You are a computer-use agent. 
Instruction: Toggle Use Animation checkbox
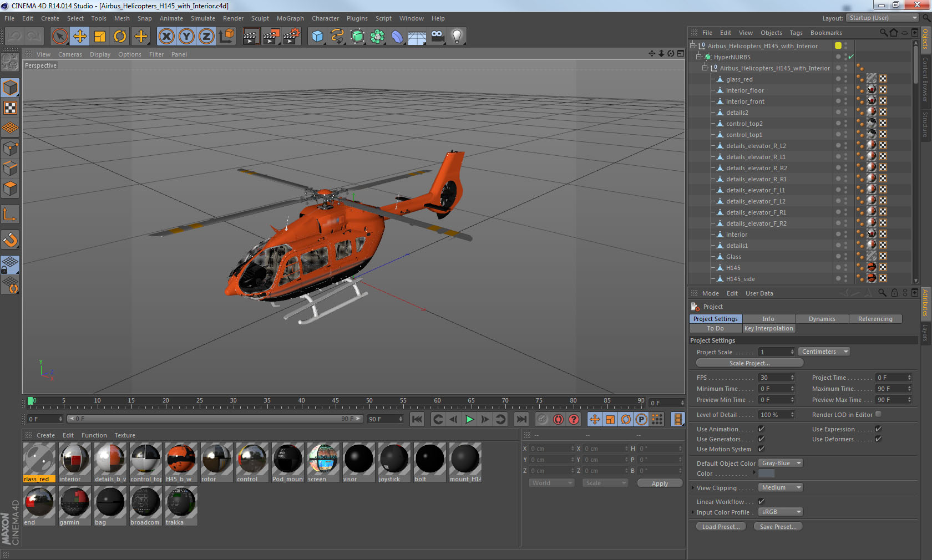coord(761,429)
